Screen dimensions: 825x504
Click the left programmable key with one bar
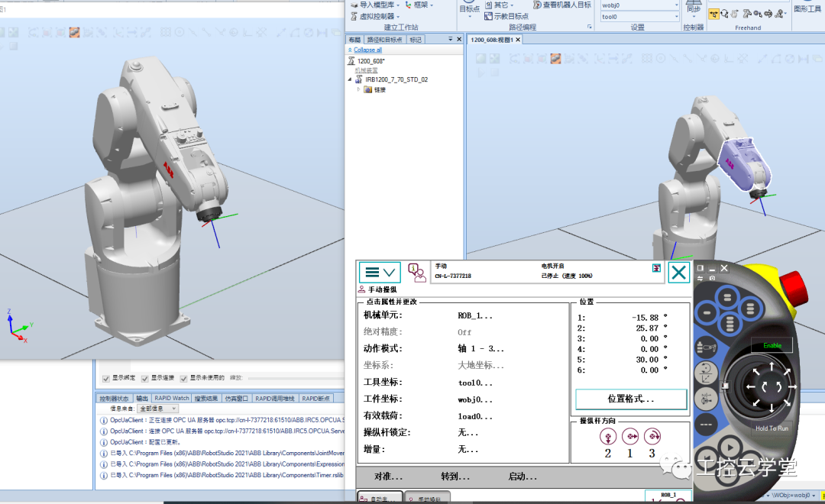707,313
